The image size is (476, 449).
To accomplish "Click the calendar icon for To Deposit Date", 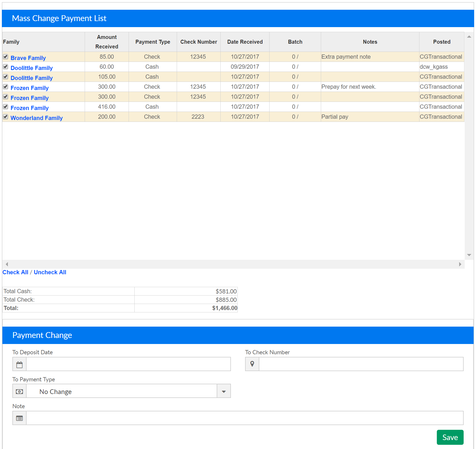I will 19,365.
